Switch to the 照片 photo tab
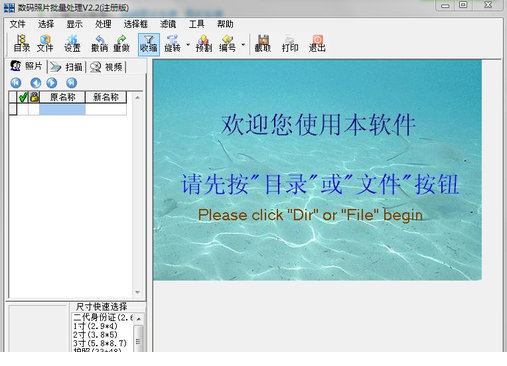Screen dimensions: 507x366 26,66
